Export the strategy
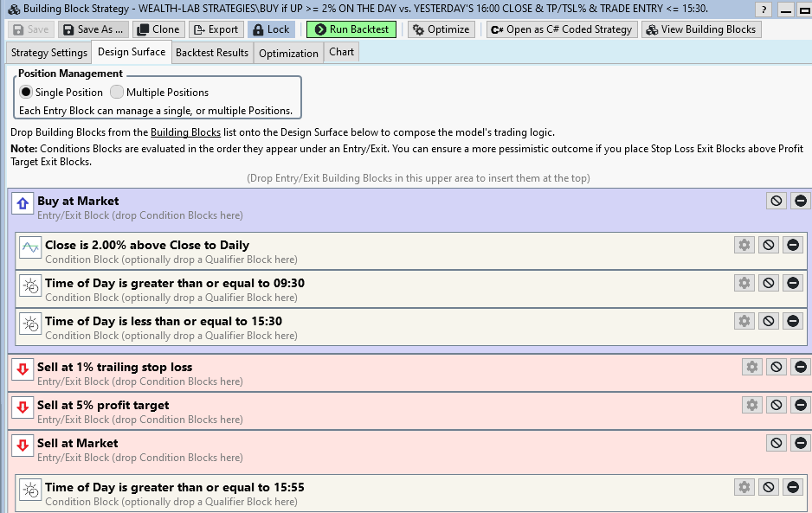The image size is (812, 513). pos(216,29)
